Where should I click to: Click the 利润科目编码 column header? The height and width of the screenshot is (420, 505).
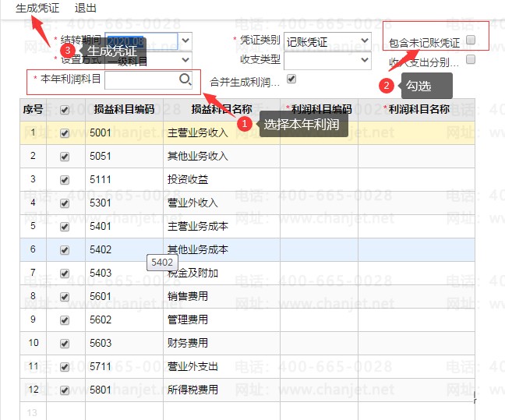319,110
